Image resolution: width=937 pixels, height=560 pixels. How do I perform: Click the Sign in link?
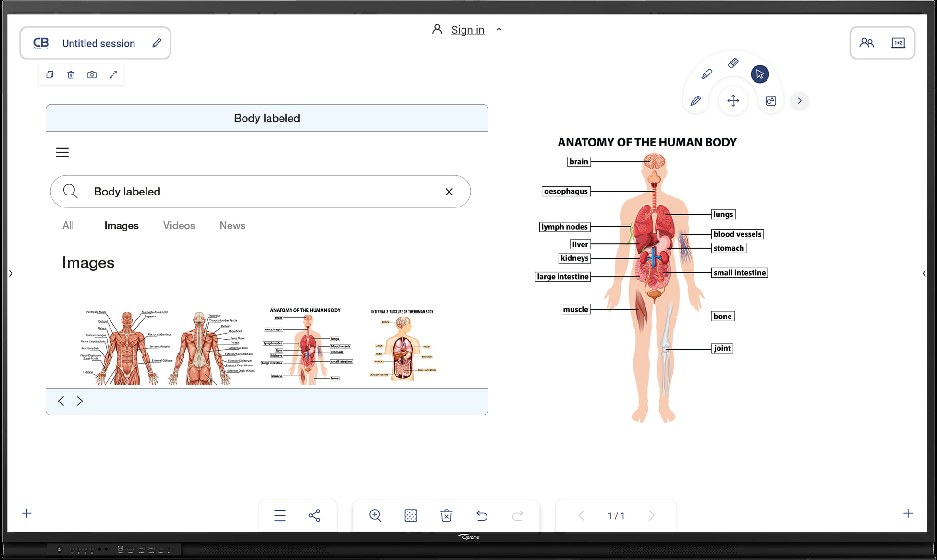(467, 30)
